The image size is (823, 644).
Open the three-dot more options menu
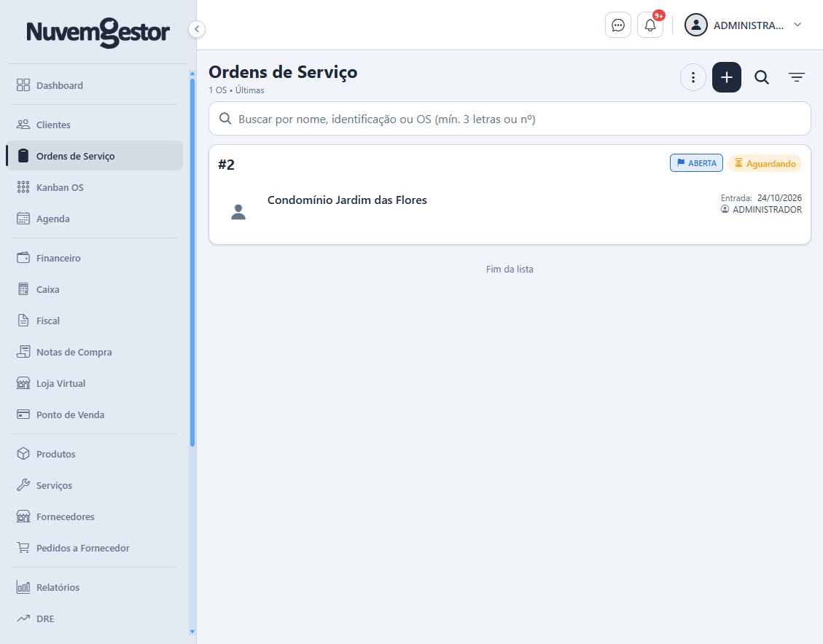(693, 78)
